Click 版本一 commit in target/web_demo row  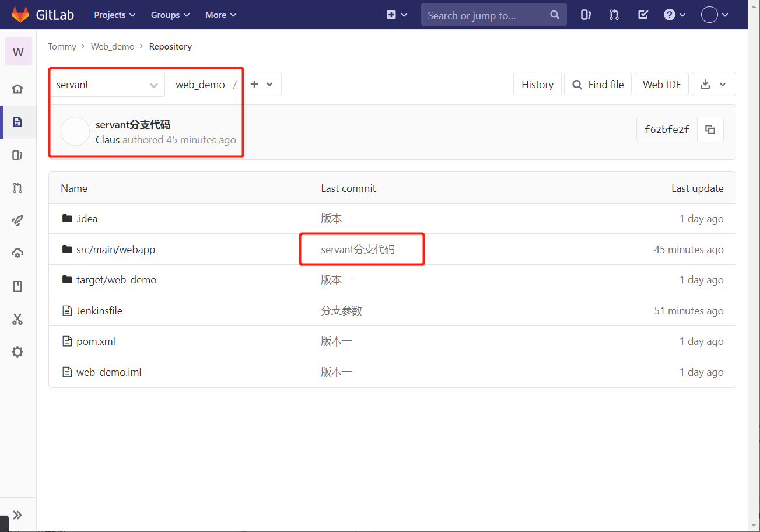point(337,280)
